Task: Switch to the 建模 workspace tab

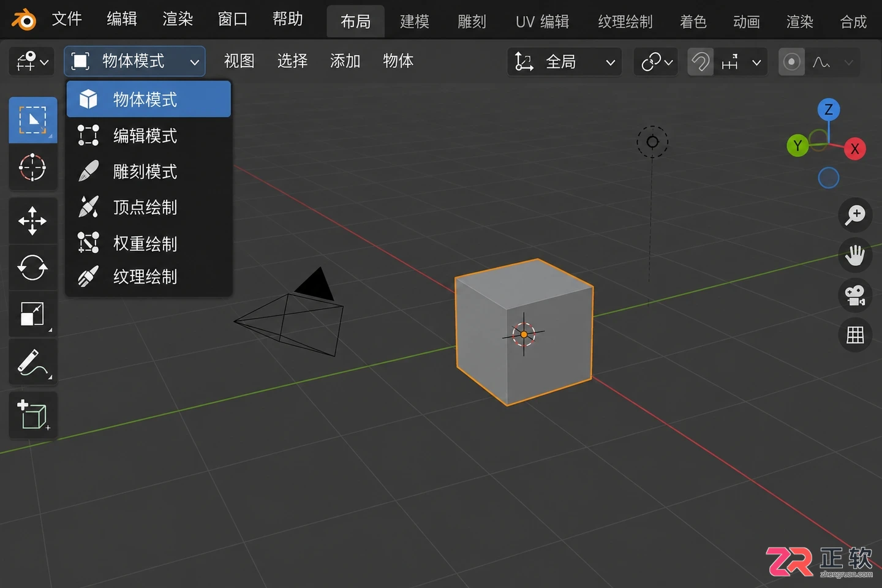Action: pos(415,21)
